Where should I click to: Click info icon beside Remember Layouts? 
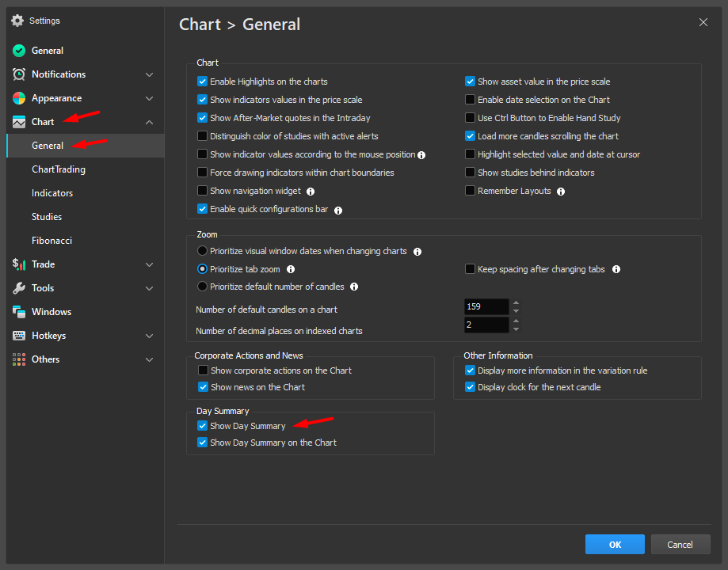(561, 192)
